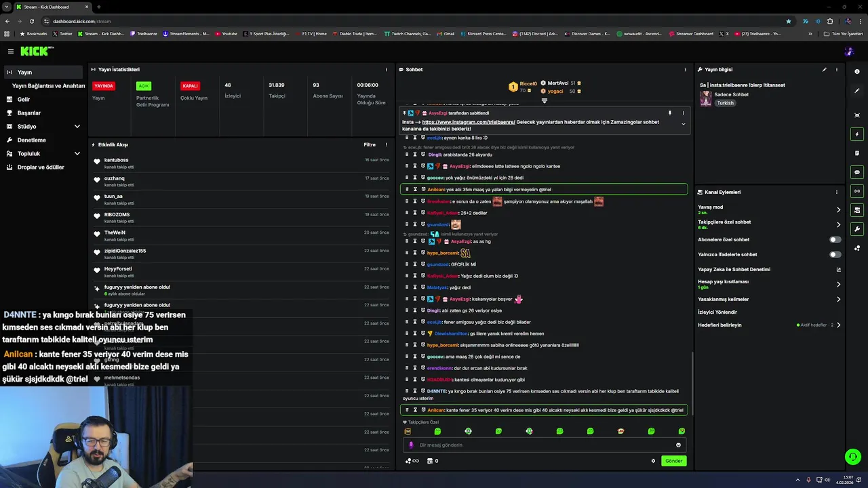The width and height of the screenshot is (868, 488).
Task: Open the instagram.com/trielbaenre link
Action: point(469,122)
